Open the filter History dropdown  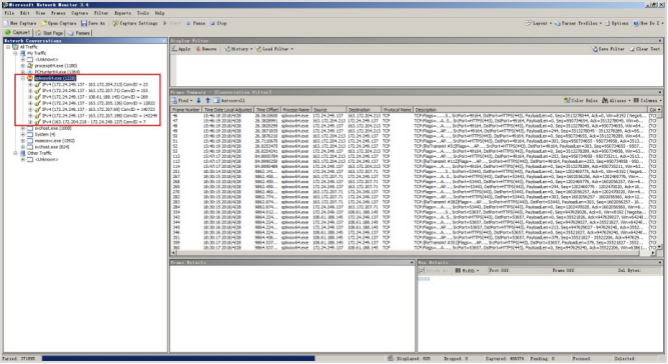239,49
